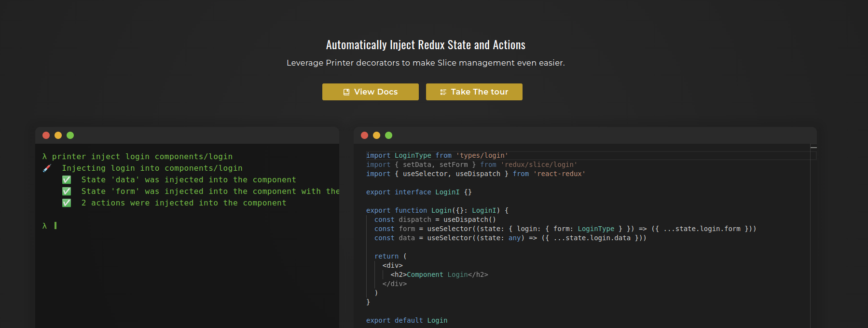
Task: Click the import setData, setForm code line
Action: tap(471, 164)
